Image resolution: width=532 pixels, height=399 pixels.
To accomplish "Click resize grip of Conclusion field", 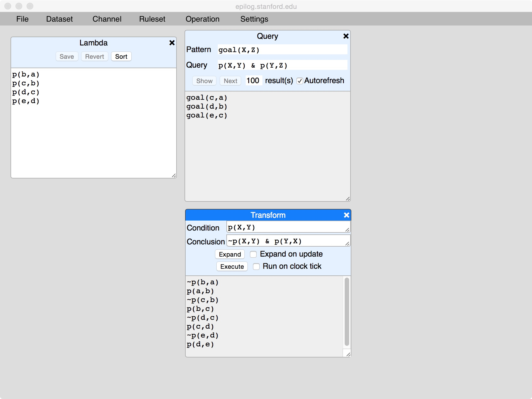I will click(x=347, y=244).
